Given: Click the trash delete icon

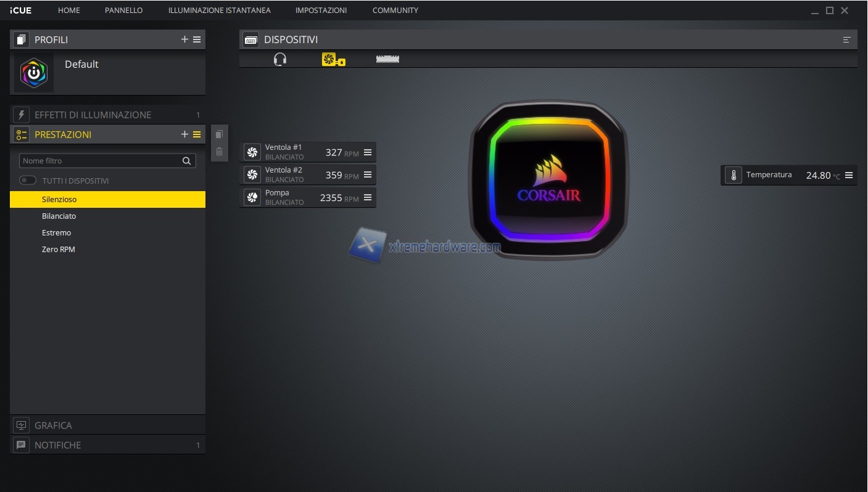Looking at the screenshot, I should (219, 152).
